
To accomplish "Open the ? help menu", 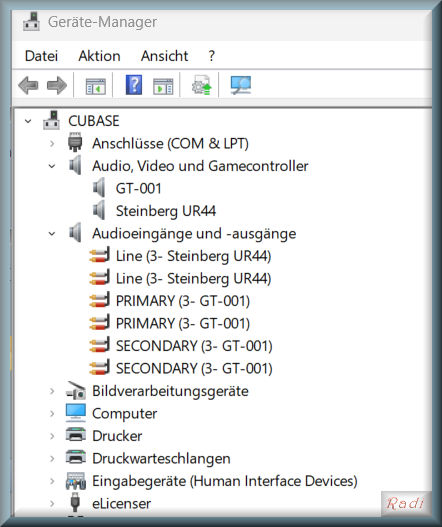I will coord(211,56).
